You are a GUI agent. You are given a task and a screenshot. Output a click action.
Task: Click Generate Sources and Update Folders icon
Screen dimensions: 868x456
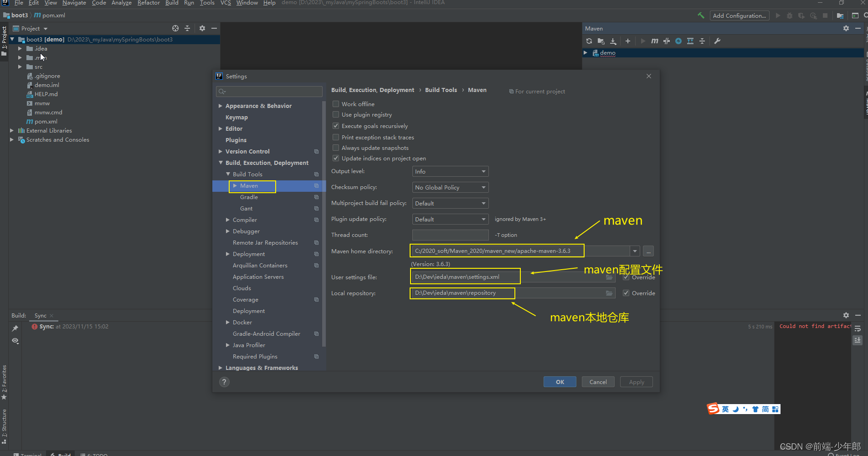pyautogui.click(x=601, y=41)
